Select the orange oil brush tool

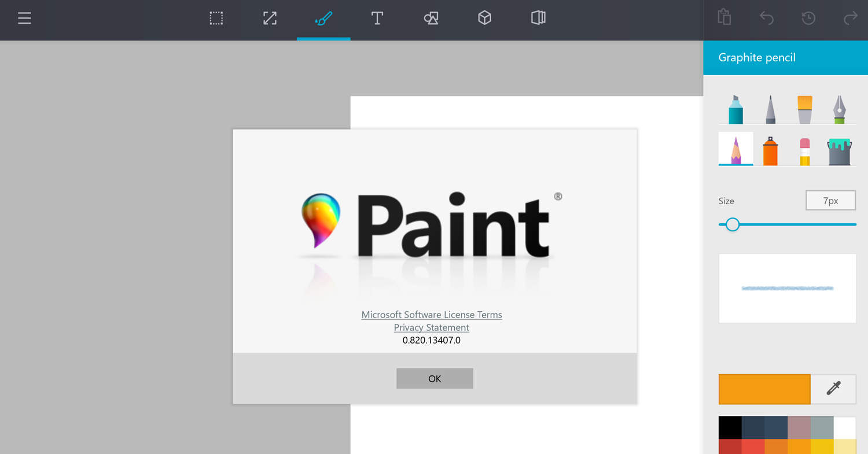point(805,109)
